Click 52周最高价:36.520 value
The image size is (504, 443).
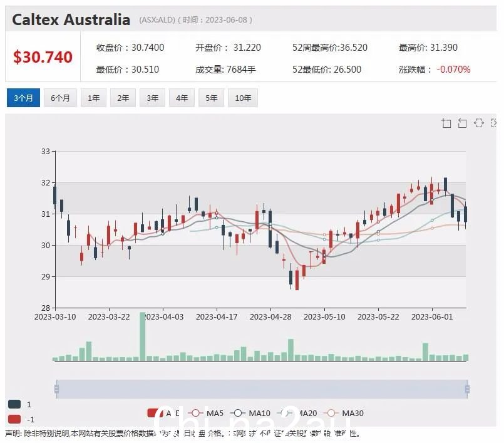pyautogui.click(x=330, y=48)
